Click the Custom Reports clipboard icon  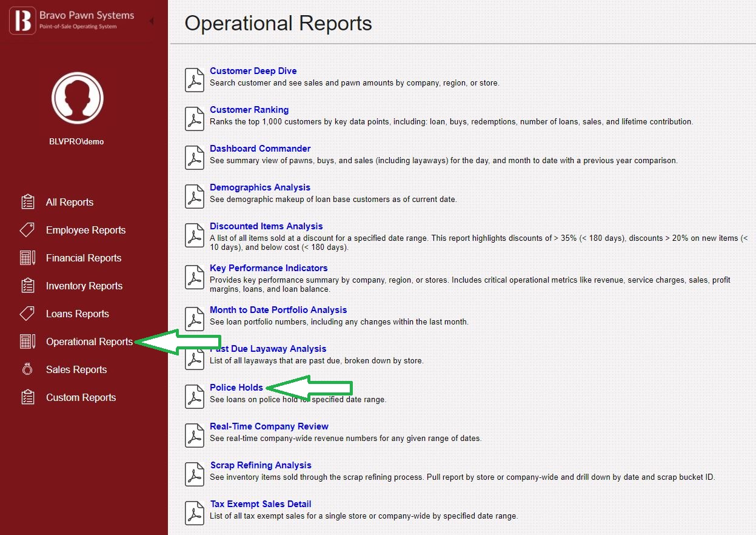[x=27, y=397]
